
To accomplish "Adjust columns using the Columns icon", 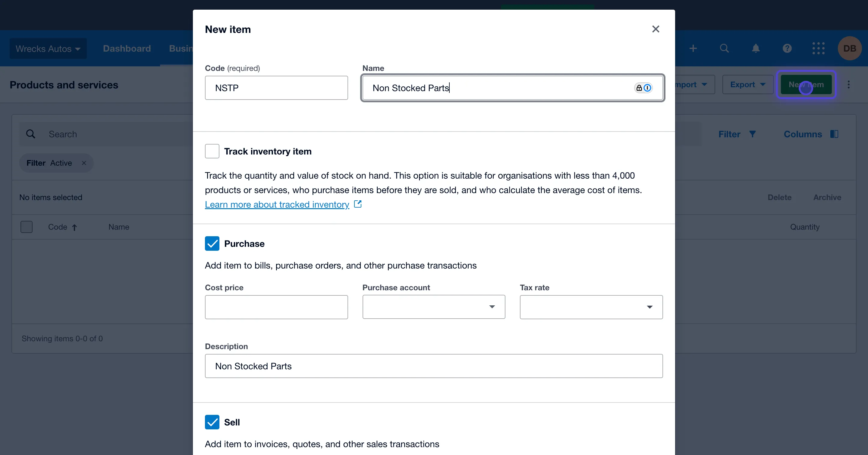I will (x=835, y=134).
